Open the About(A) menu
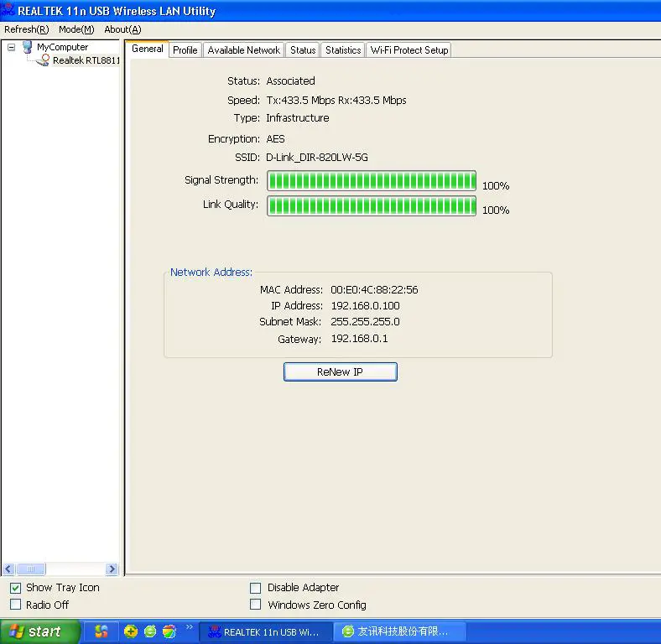This screenshot has height=644, width=661. [x=122, y=29]
